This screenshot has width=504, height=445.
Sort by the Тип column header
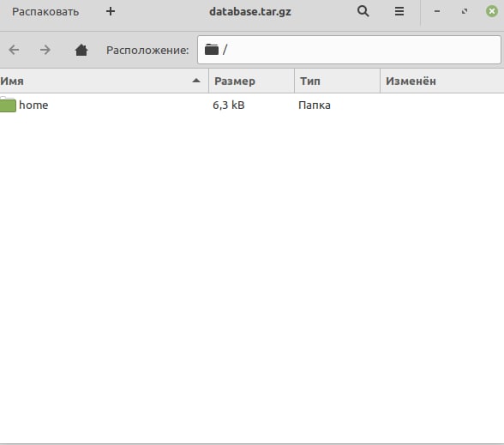click(x=337, y=81)
